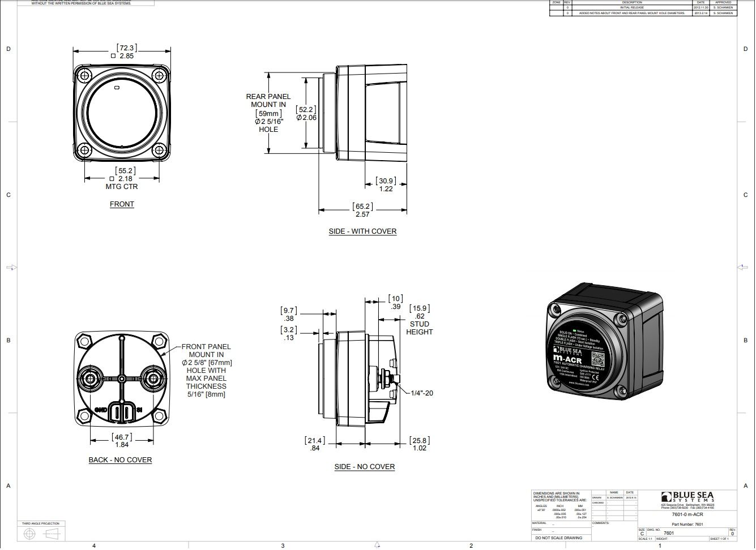Click the 72.3 width dimension on front view
756x550 pixels.
coord(126,48)
